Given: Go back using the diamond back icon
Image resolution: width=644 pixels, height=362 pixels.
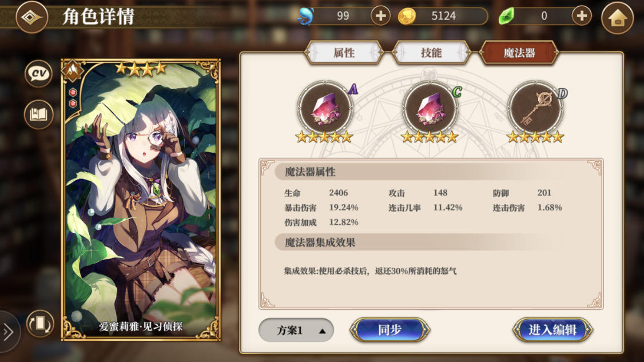Looking at the screenshot, I should pos(31,17).
